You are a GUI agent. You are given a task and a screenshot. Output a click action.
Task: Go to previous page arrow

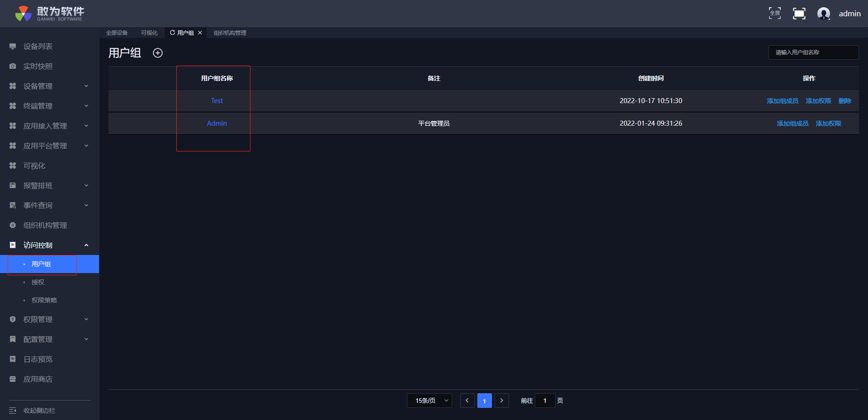click(x=467, y=401)
